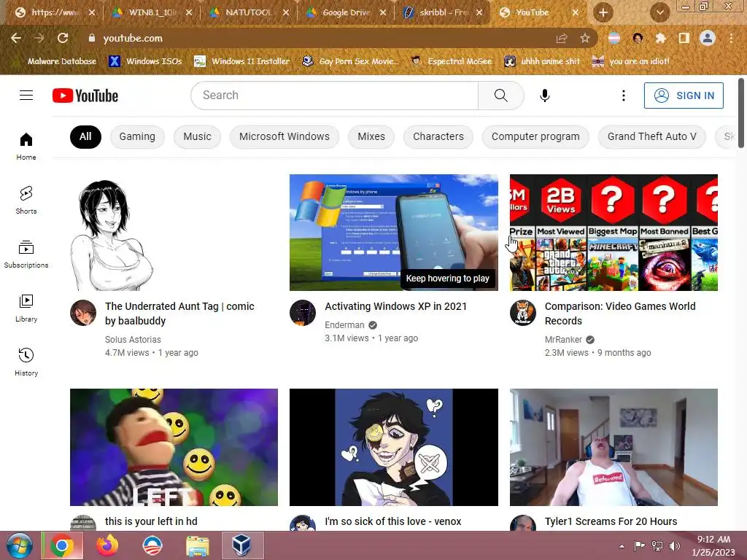The width and height of the screenshot is (747, 560).
Task: Open Comparison: Video Games World Records title
Action: tap(620, 314)
